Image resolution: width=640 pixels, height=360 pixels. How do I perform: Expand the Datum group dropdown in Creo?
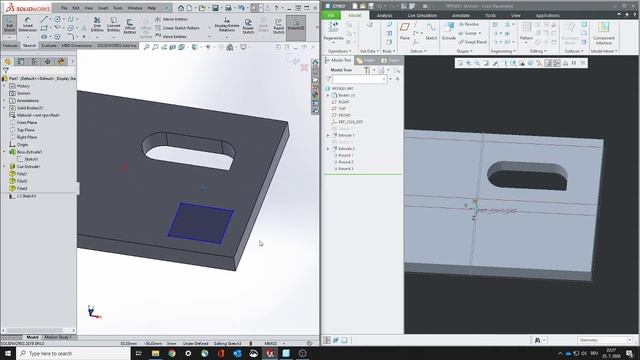coord(418,51)
